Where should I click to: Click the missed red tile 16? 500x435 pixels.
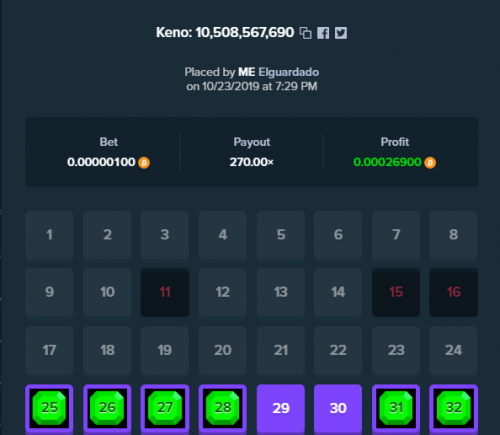click(454, 292)
